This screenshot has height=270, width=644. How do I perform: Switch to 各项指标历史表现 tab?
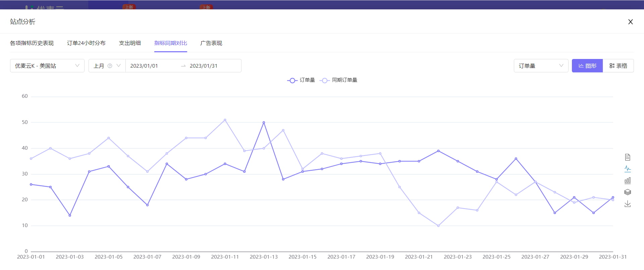pyautogui.click(x=32, y=43)
